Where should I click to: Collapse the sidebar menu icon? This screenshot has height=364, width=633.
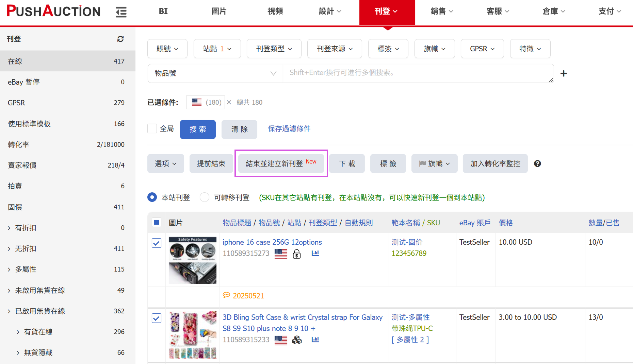coord(121,12)
